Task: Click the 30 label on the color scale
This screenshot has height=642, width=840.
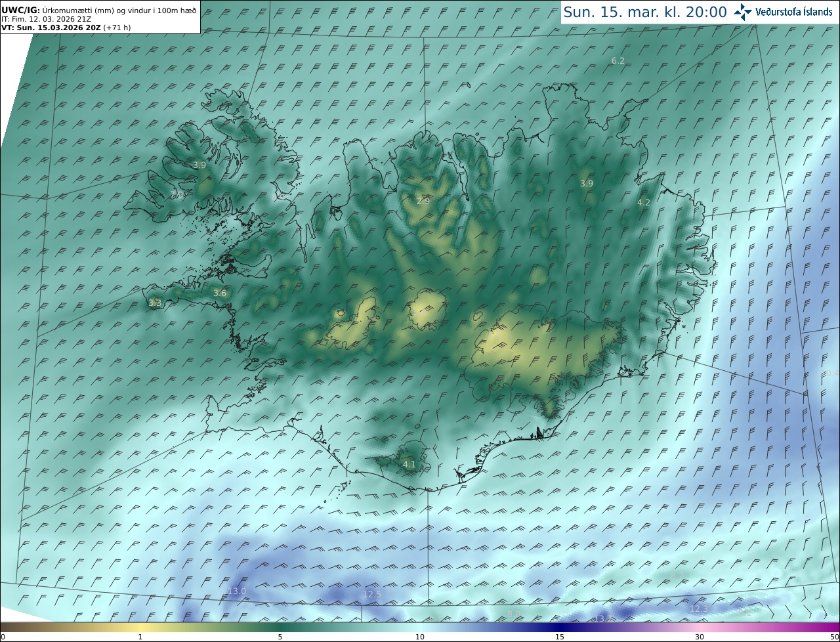Action: pos(700,637)
